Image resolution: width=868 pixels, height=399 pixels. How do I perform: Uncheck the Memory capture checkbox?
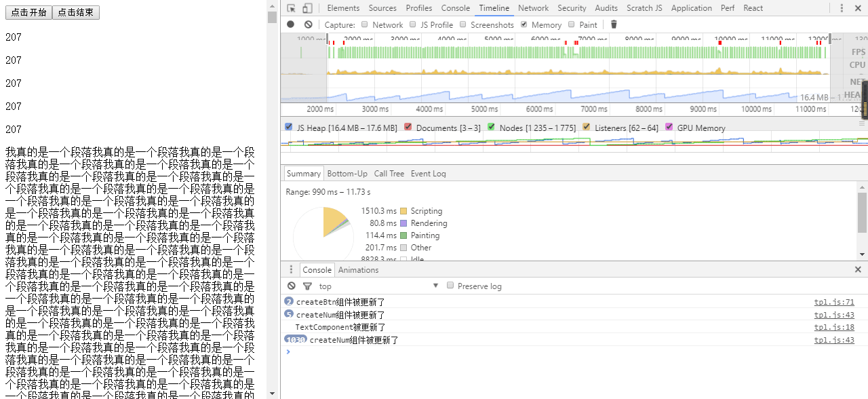(524, 24)
